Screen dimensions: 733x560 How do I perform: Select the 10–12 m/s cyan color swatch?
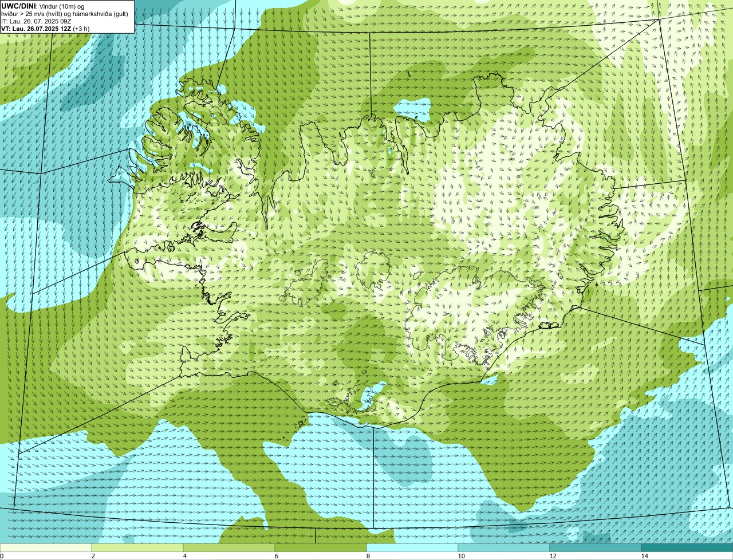click(x=504, y=547)
